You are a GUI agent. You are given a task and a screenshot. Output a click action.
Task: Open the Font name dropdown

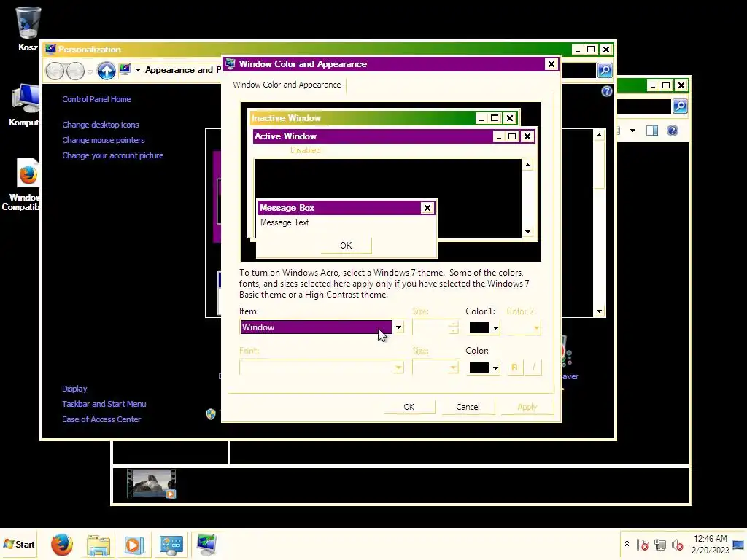click(x=322, y=367)
